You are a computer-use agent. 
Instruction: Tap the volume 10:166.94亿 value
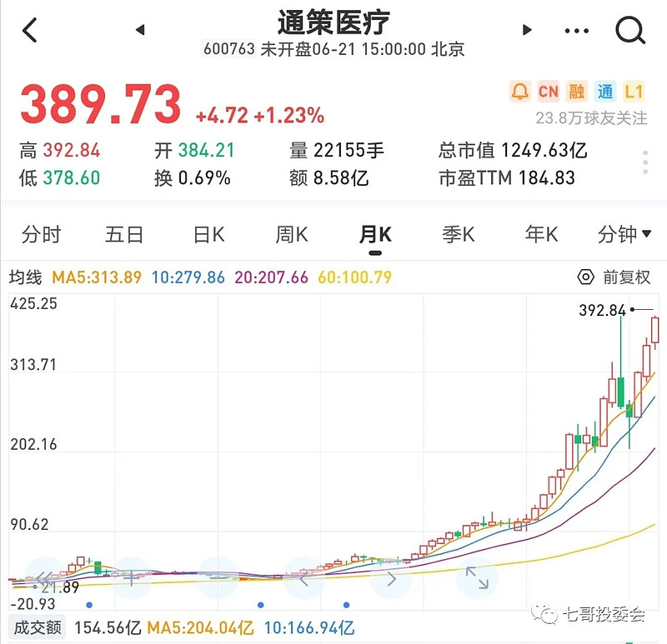(x=309, y=628)
